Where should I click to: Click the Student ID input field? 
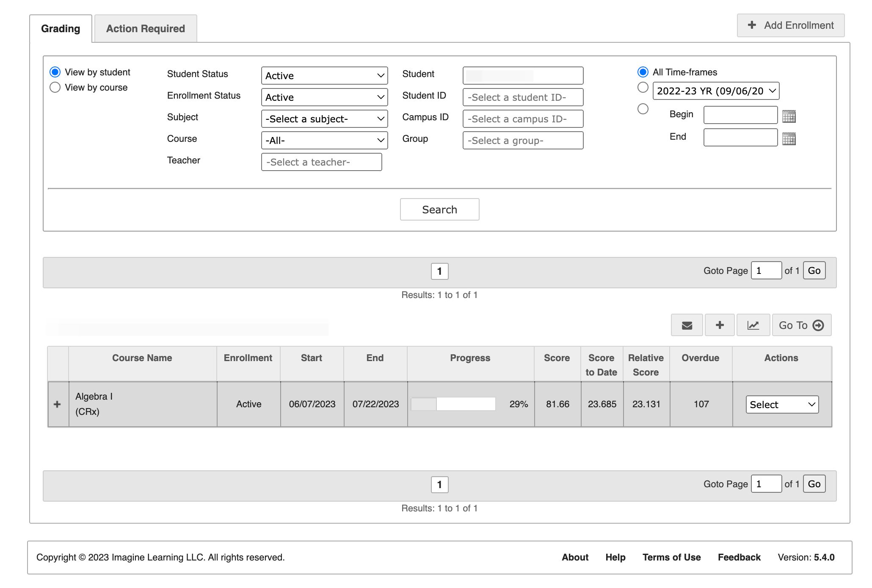pyautogui.click(x=523, y=97)
